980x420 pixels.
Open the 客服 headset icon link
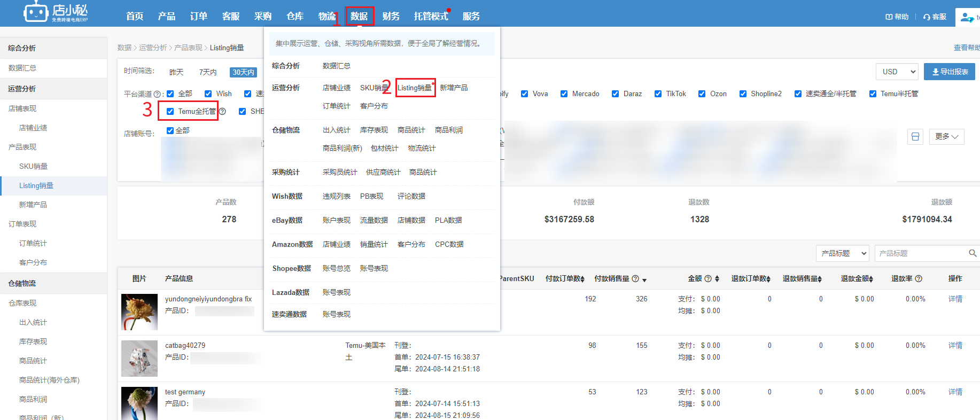935,17
